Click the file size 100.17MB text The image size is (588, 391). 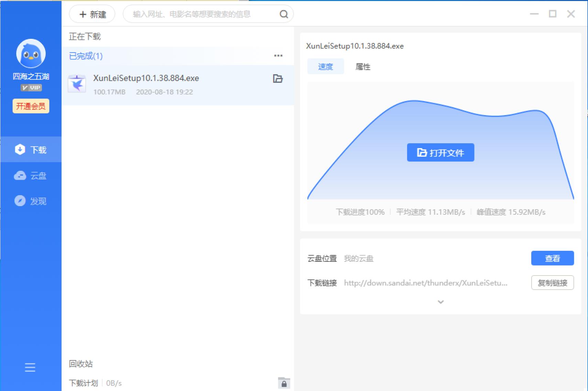pyautogui.click(x=109, y=92)
